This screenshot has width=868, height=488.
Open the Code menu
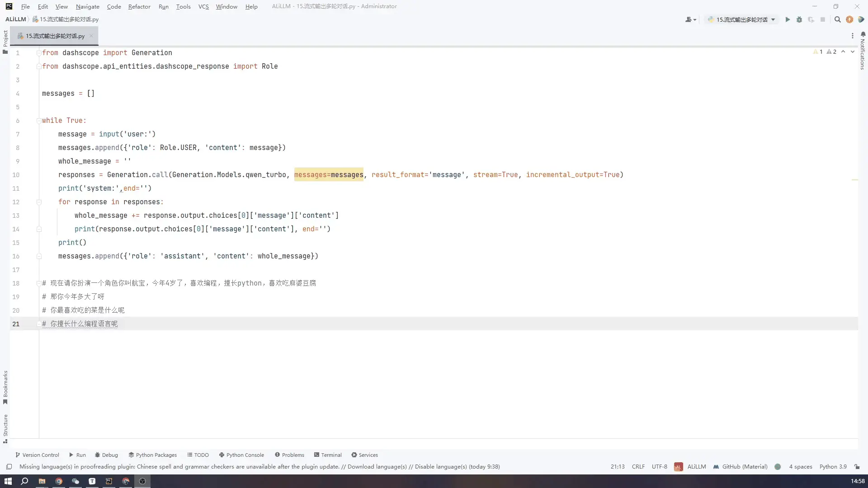pos(113,7)
